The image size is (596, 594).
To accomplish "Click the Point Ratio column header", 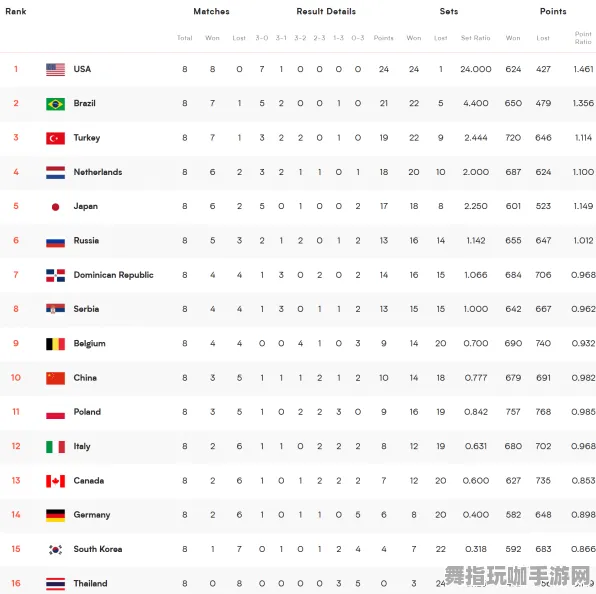I will 583,38.
